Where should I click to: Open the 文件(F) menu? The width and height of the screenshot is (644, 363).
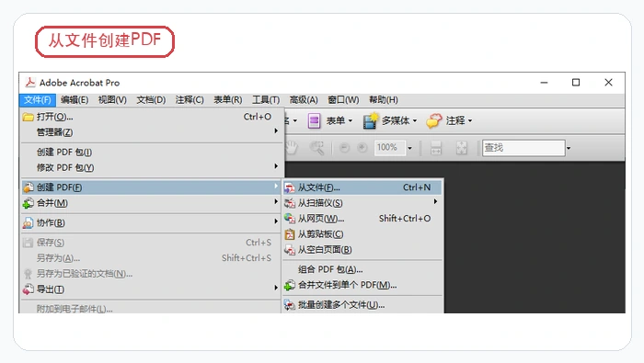coord(37,99)
